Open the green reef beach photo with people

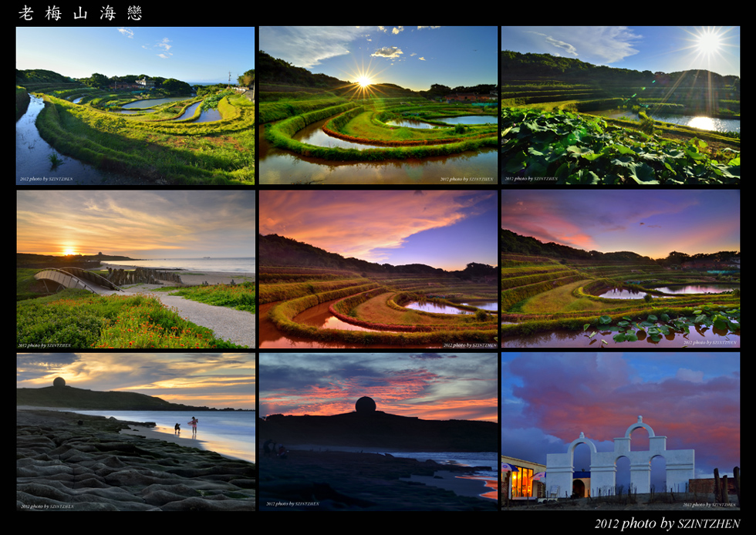(135, 432)
